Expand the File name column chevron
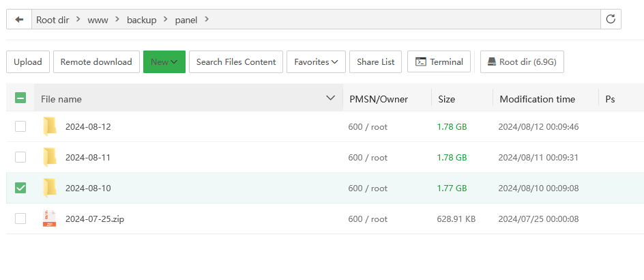This screenshot has height=280, width=644. 331,98
